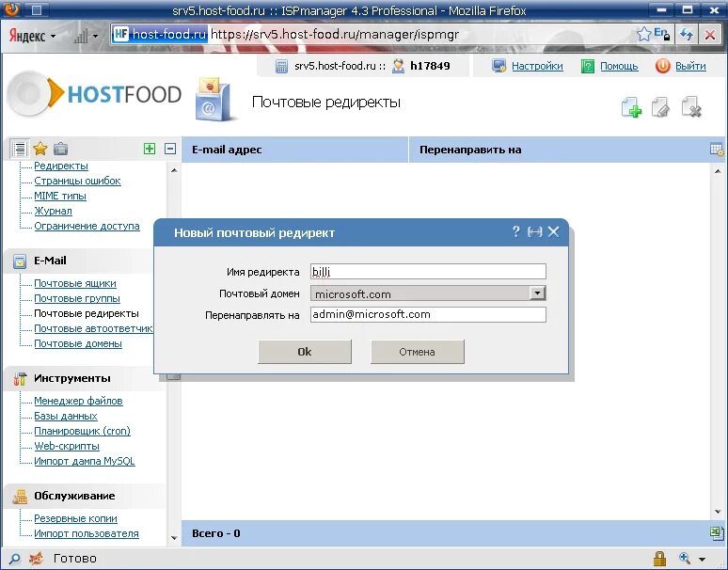This screenshot has height=570, width=728.
Task: Click the Excel export icon
Action: [x=717, y=533]
